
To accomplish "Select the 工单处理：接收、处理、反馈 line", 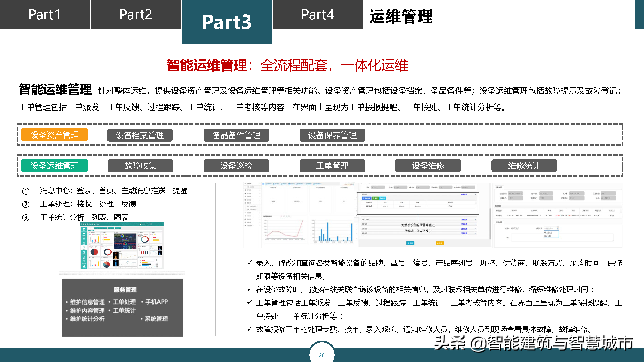I will coord(88,204).
